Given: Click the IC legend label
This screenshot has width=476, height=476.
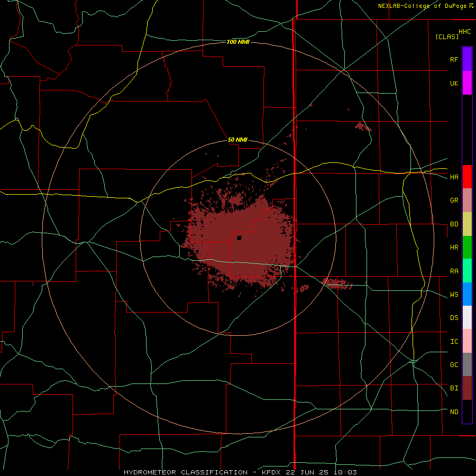Looking at the screenshot, I should [454, 342].
